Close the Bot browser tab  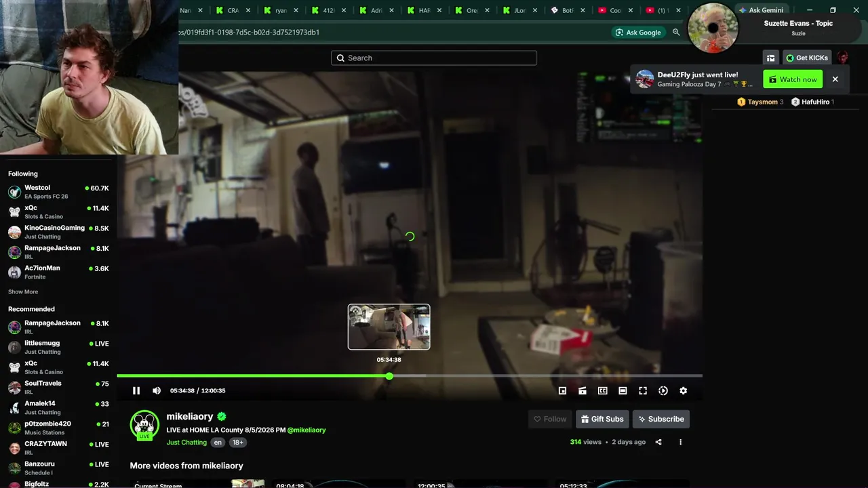[x=583, y=10]
